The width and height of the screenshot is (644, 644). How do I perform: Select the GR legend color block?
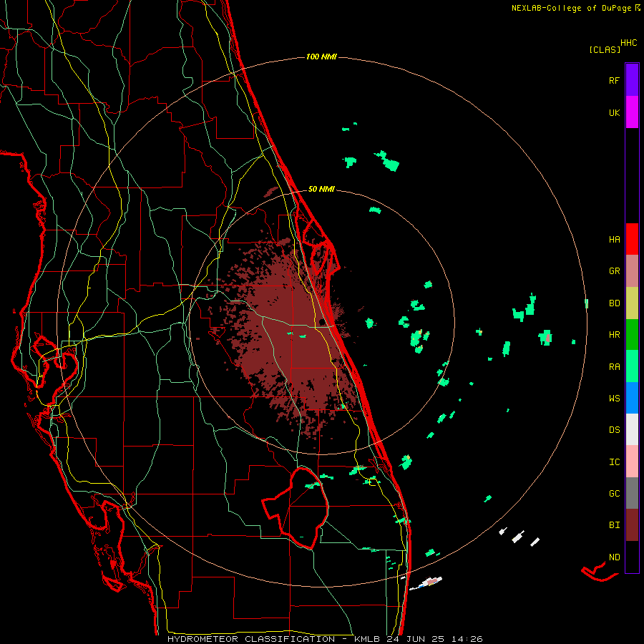pyautogui.click(x=632, y=271)
